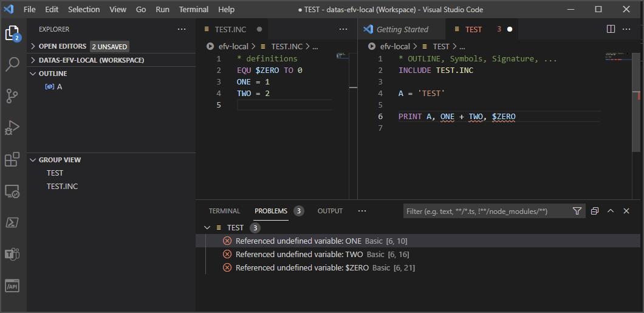Click the split editor right icon
The image size is (644, 313).
tap(611, 29)
